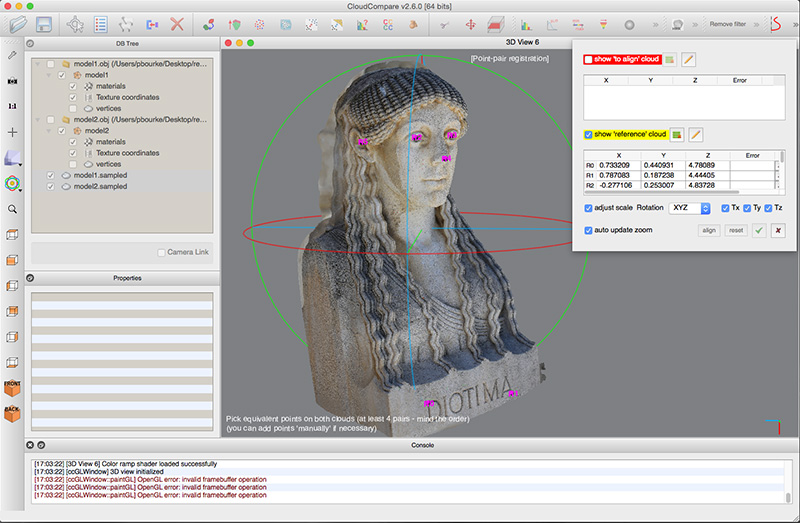Select model1 vertices tree item
Image resolution: width=800 pixels, height=523 pixels.
coord(109,109)
